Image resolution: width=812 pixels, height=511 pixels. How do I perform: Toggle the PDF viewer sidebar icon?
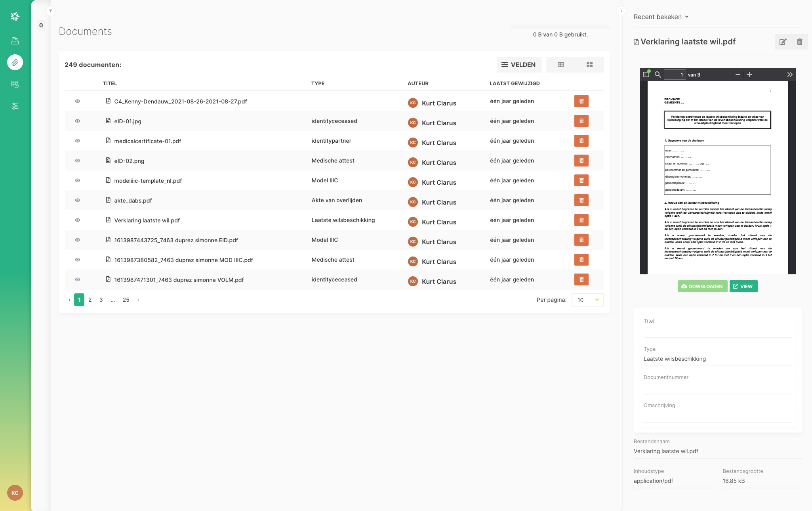pos(646,75)
